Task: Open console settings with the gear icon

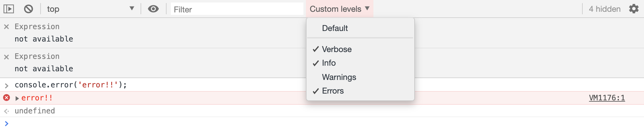Action: pyautogui.click(x=634, y=9)
